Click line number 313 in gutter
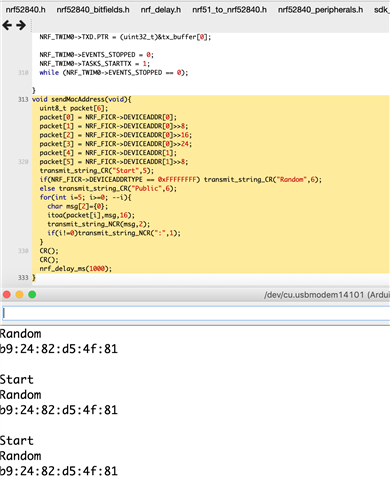Screen dimensions: 390x480 [x=23, y=99]
